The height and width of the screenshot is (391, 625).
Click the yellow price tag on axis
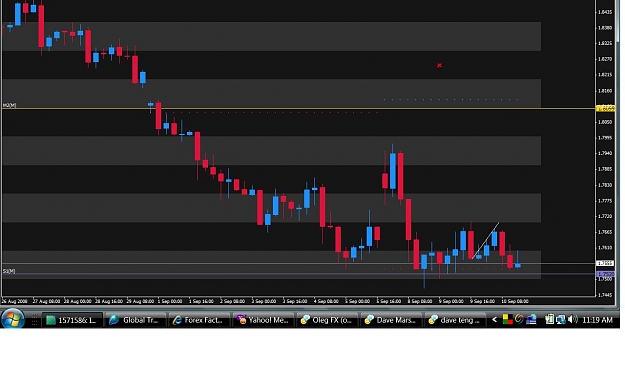(x=605, y=108)
